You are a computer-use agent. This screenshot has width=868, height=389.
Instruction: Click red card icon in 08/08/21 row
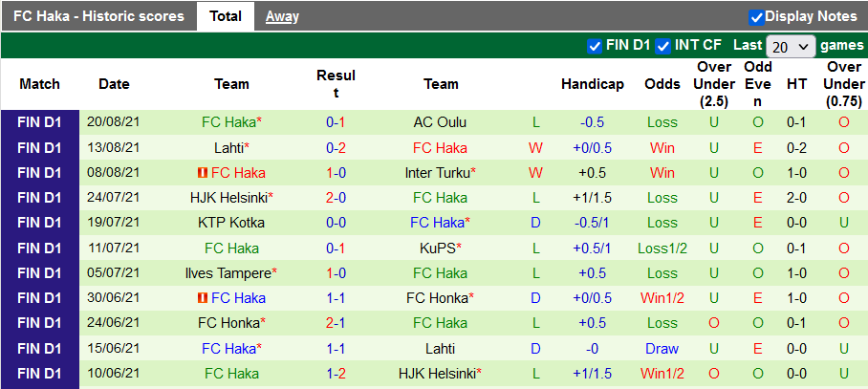(x=203, y=173)
